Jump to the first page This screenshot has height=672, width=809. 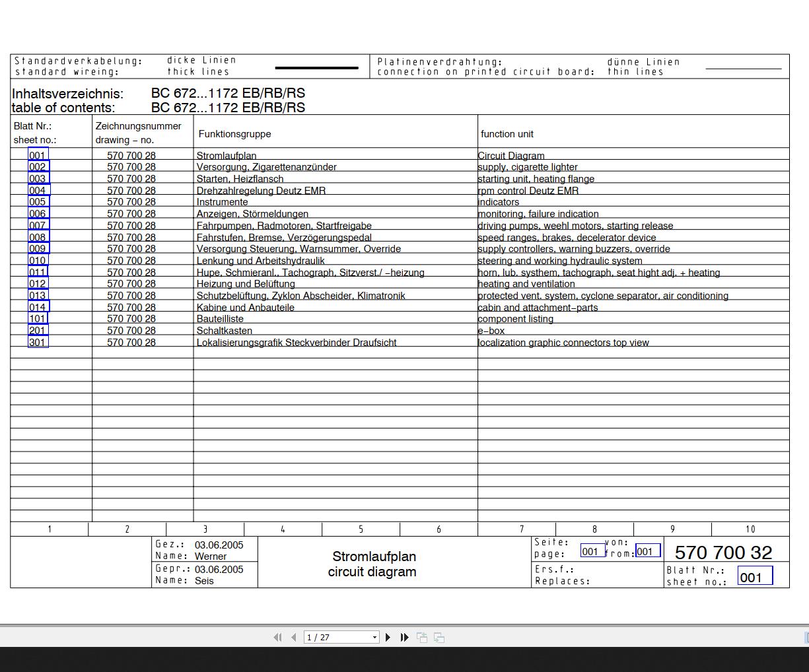click(x=277, y=637)
